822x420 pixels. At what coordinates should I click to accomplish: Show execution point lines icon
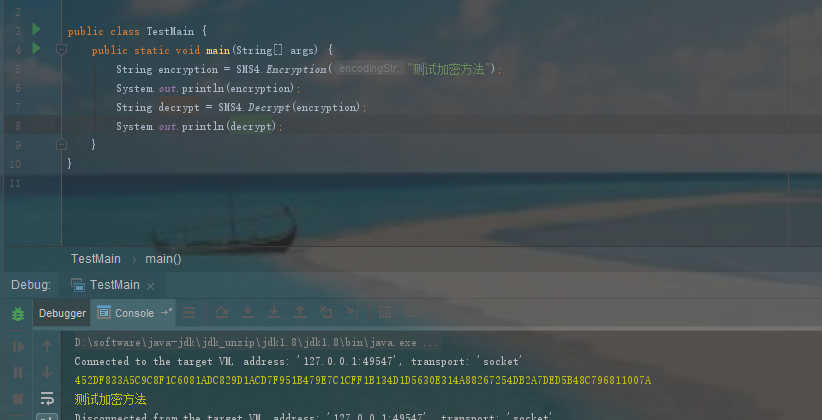[189, 313]
